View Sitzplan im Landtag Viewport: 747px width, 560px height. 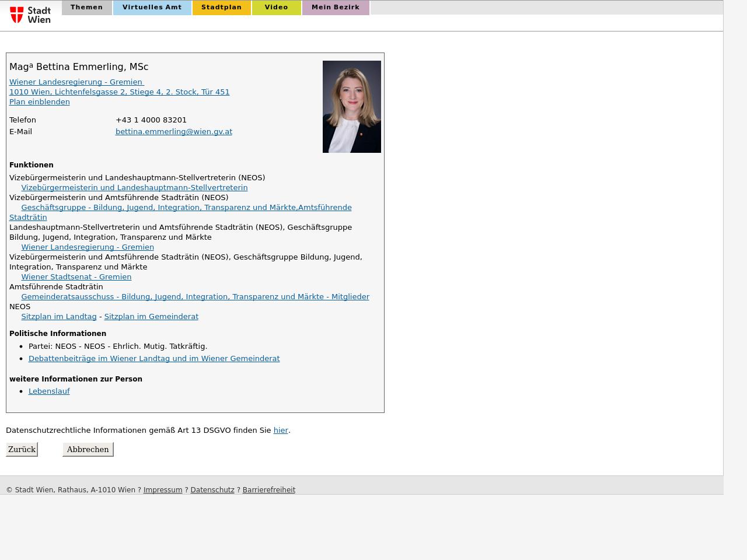point(58,317)
